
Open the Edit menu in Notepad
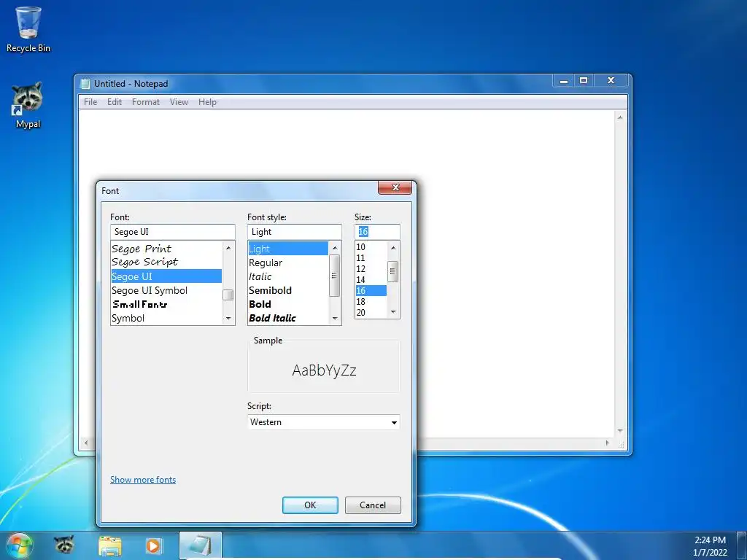tap(115, 102)
